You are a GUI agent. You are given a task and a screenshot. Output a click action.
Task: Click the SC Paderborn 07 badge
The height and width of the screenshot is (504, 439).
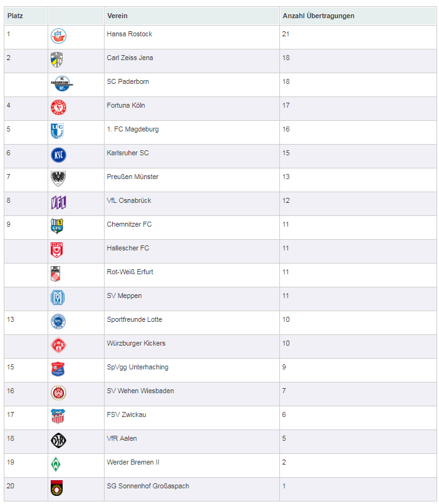62,83
